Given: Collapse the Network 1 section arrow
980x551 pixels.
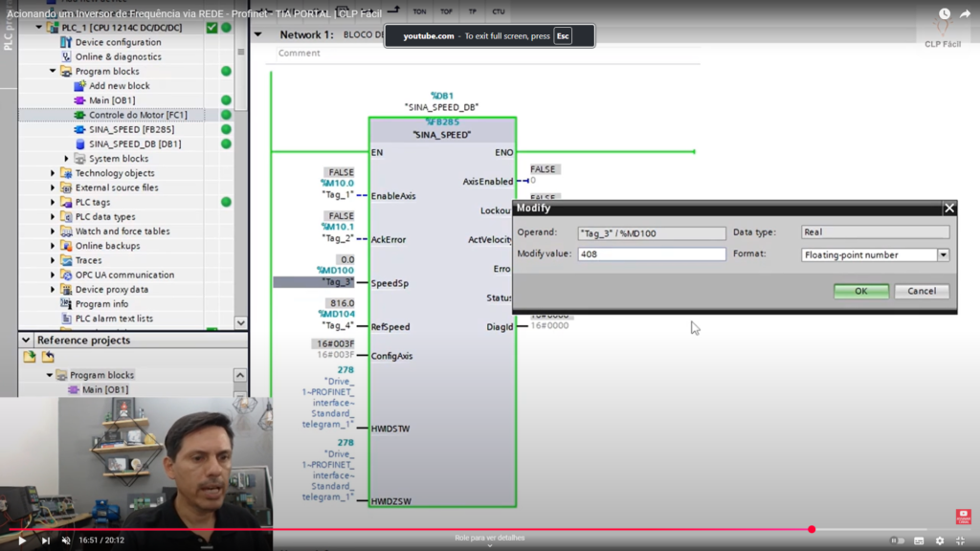Looking at the screenshot, I should coord(258,35).
